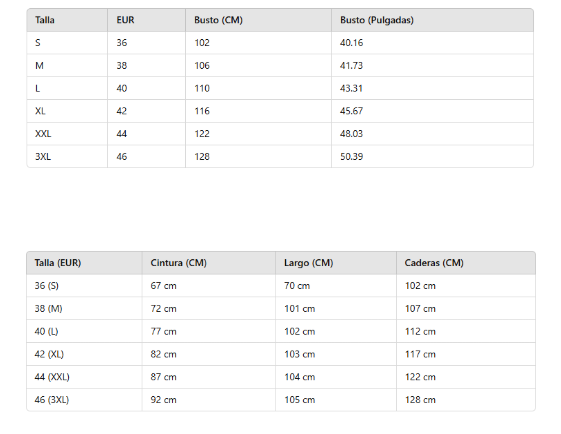Click the 70 cm length value
This screenshot has width=561, height=434.
[297, 286]
